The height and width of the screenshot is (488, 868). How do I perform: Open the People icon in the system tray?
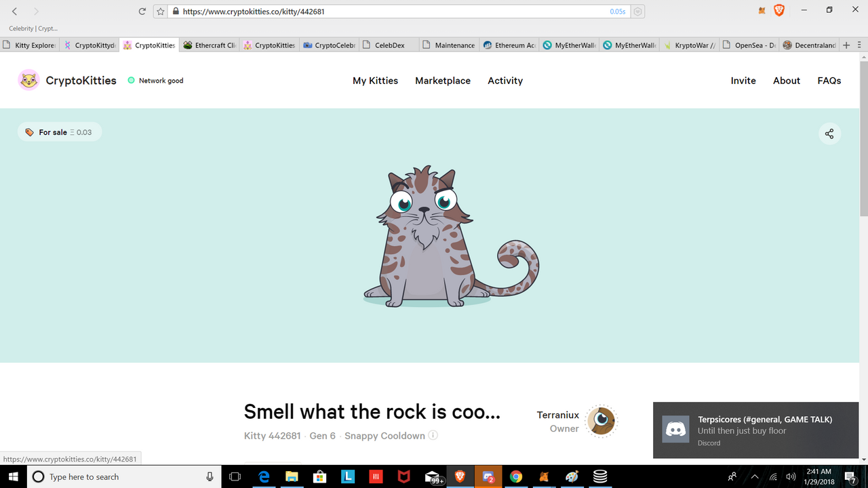732,476
